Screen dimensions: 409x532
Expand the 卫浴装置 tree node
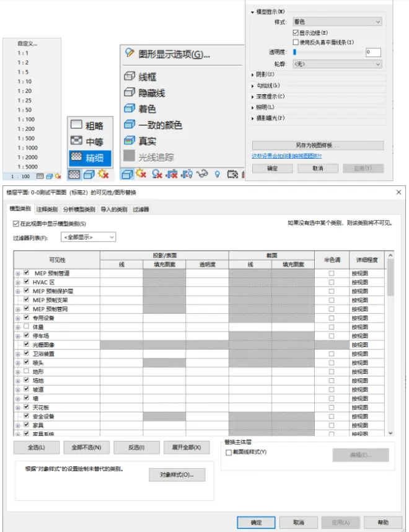pos(18,354)
